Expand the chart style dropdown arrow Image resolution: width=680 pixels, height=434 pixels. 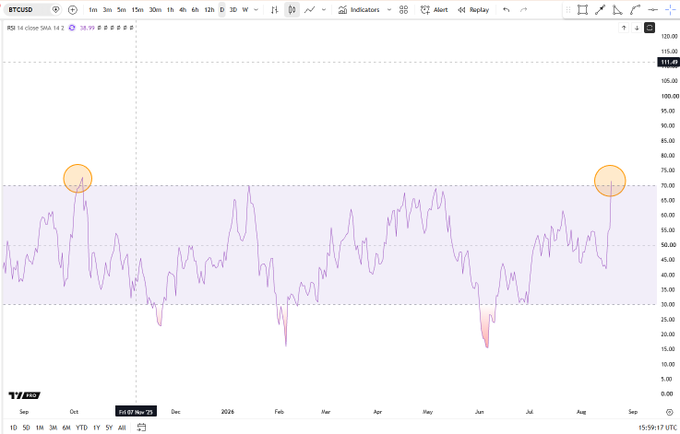click(324, 10)
